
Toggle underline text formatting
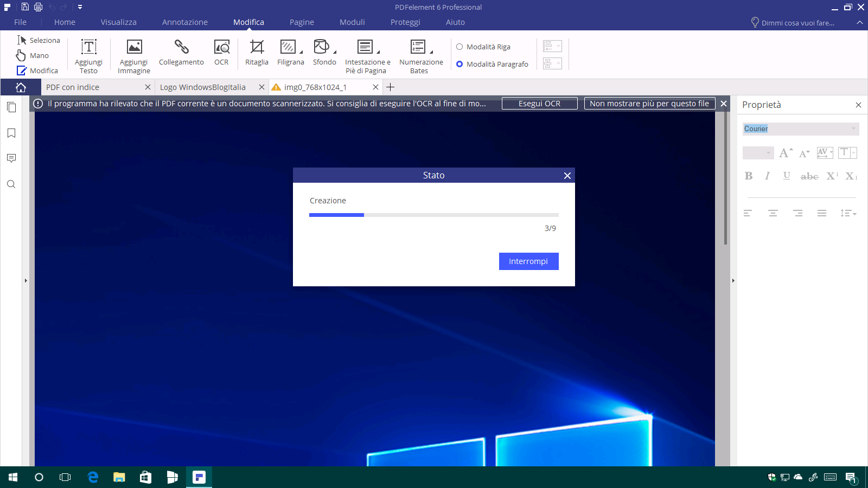pyautogui.click(x=787, y=176)
